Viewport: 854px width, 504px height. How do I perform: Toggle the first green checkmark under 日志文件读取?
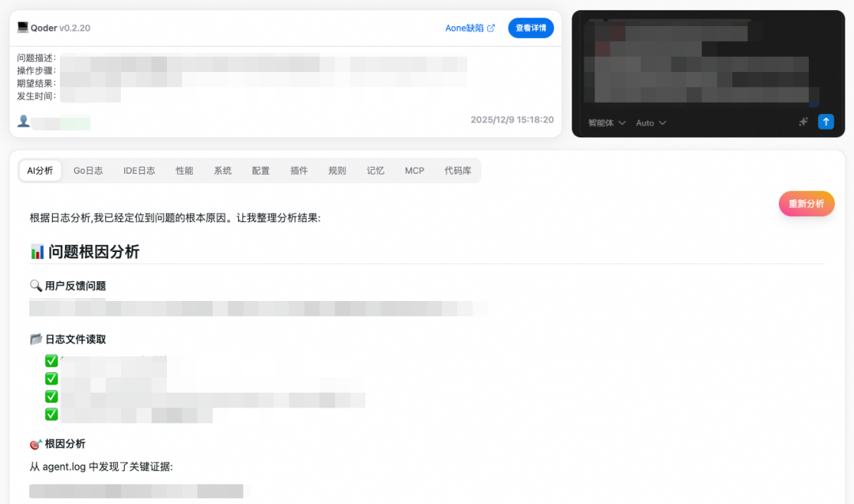point(51,360)
